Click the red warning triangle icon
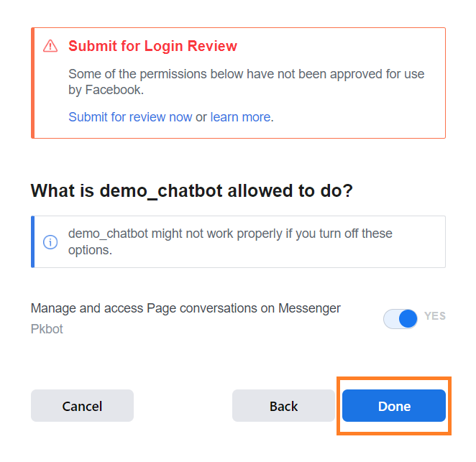This screenshot has height=462, width=476. click(50, 47)
